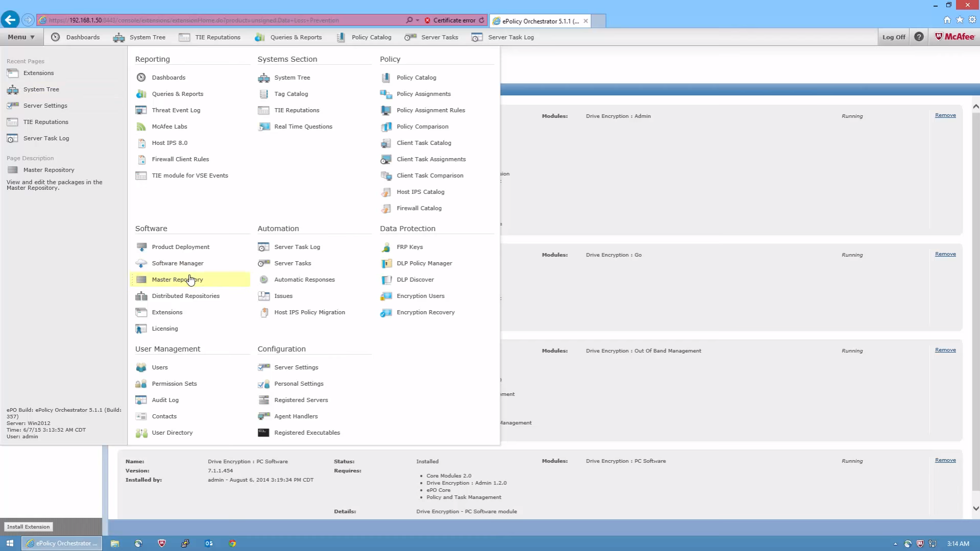Click the Automatic Responses icon
980x551 pixels.
(263, 280)
